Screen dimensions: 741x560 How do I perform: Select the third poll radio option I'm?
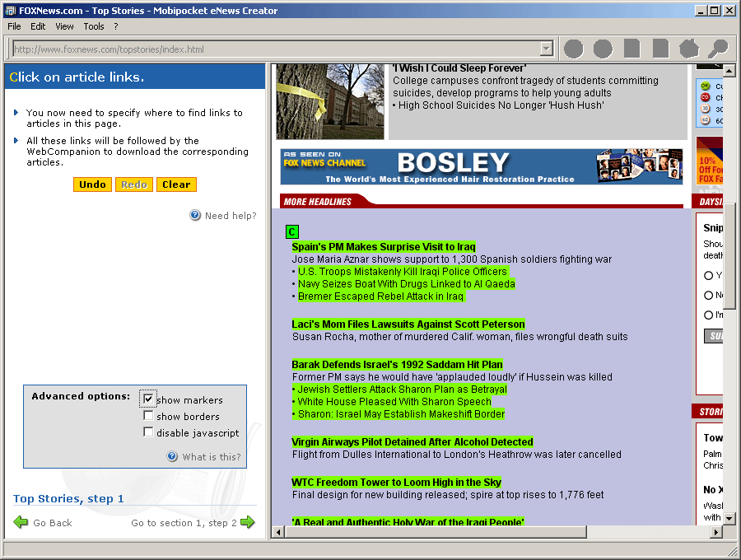pos(708,315)
